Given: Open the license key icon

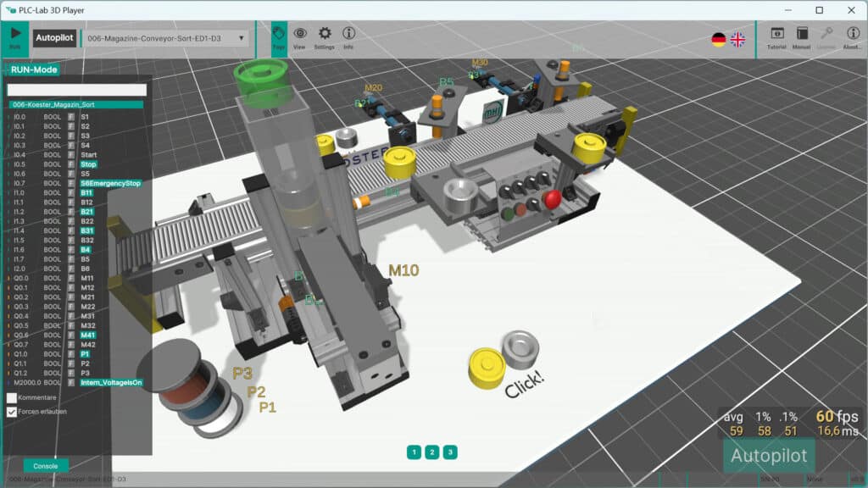Looking at the screenshot, I should pos(826,37).
